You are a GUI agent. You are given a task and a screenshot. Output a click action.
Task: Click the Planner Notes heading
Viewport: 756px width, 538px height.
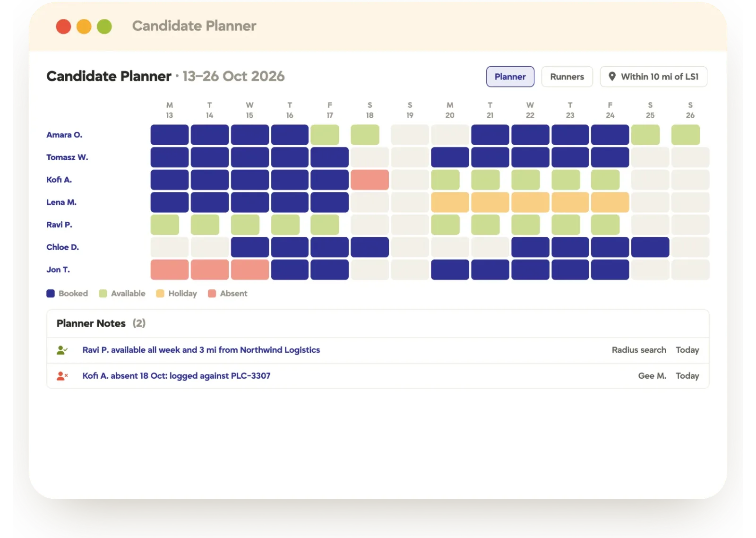[91, 323]
